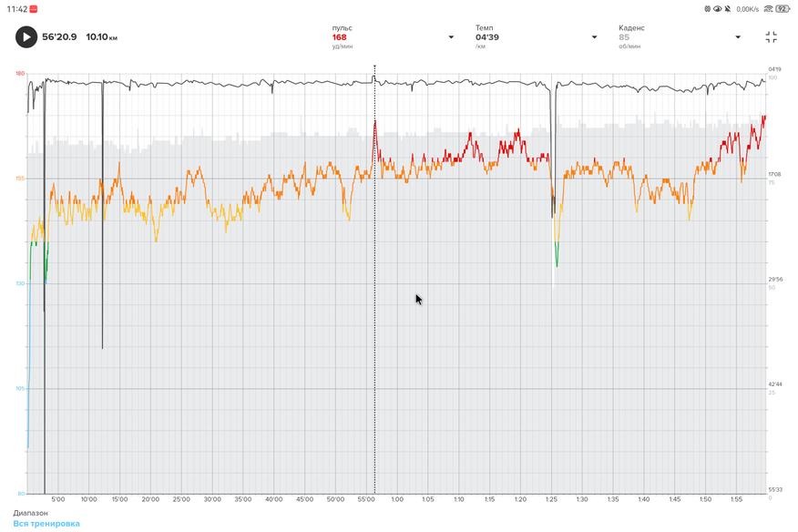Tap the eye icon in status bar

(x=718, y=9)
